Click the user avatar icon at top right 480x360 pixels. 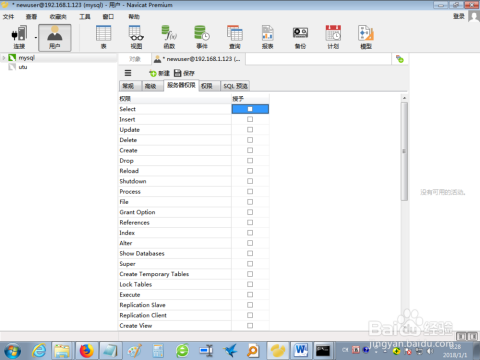[x=474, y=16]
